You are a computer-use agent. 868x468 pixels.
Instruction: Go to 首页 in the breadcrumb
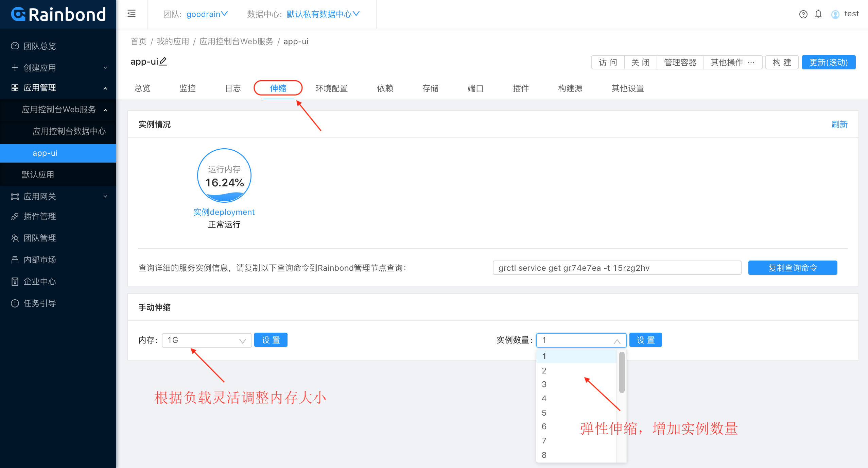coord(138,41)
